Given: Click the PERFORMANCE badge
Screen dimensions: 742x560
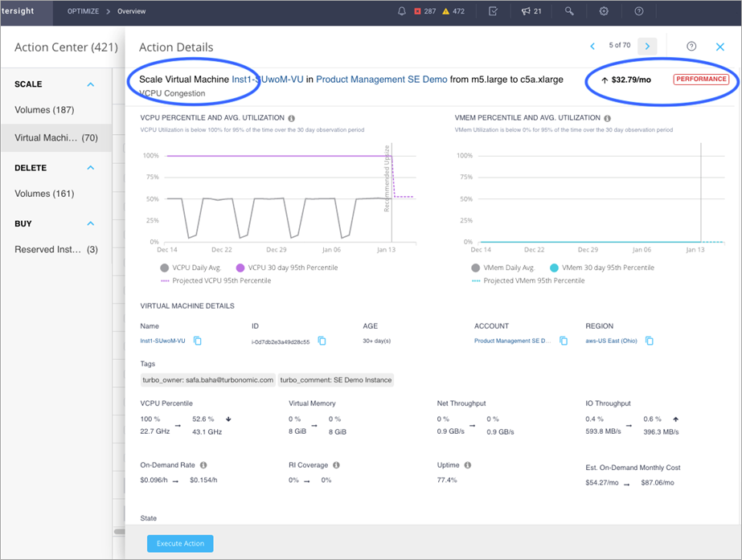Looking at the screenshot, I should point(701,79).
